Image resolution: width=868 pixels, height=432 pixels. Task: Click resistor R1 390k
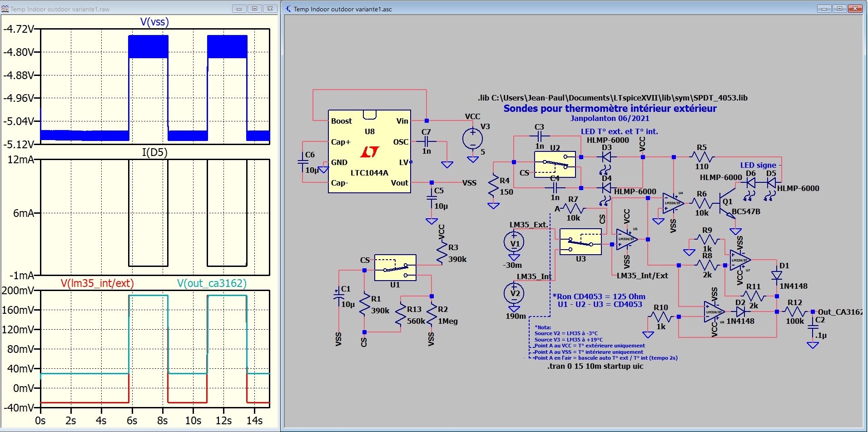coord(364,304)
